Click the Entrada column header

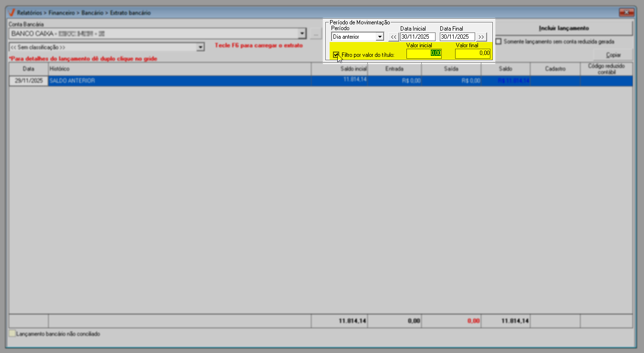(395, 69)
